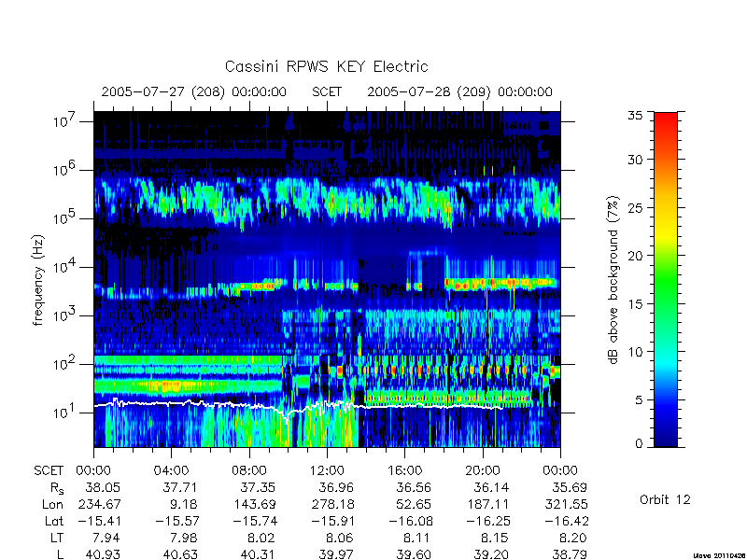Click the Rs value 37.71

click(x=179, y=487)
